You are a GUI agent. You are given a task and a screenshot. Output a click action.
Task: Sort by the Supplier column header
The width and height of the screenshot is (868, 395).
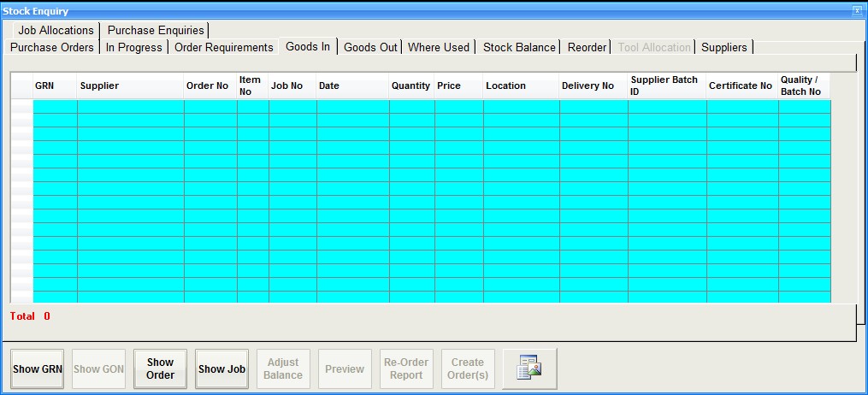pos(130,85)
